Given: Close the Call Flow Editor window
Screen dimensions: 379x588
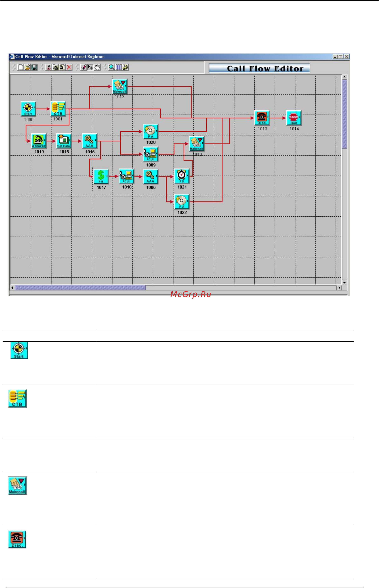Looking at the screenshot, I should click(x=347, y=57).
